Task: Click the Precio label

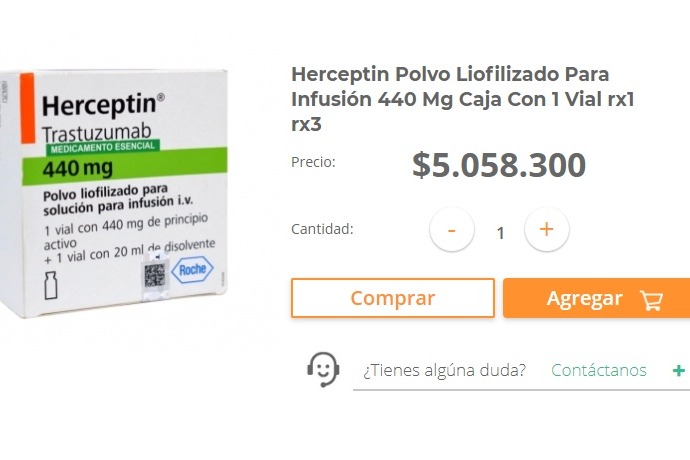Action: [x=313, y=162]
